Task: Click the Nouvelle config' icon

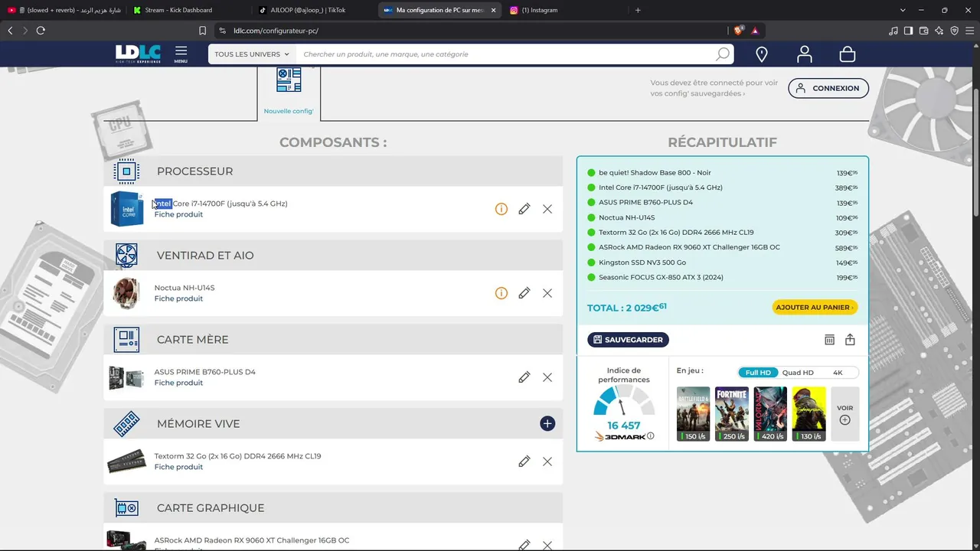Action: pos(289,80)
